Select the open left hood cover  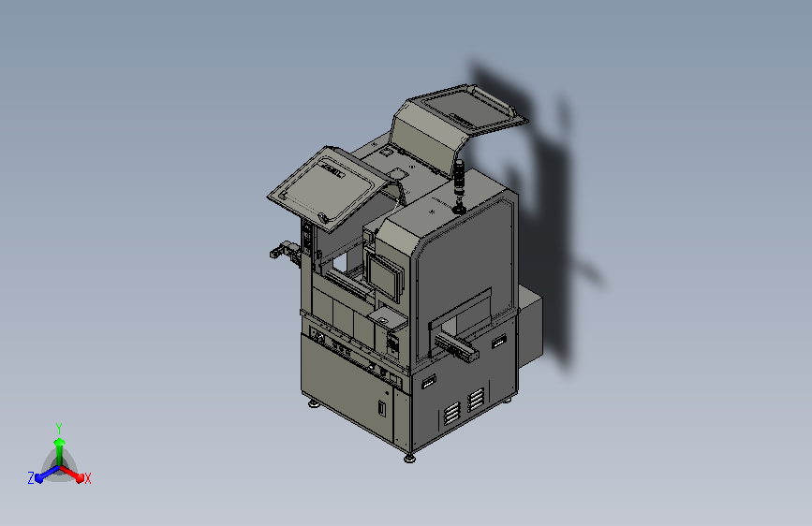pos(330,188)
